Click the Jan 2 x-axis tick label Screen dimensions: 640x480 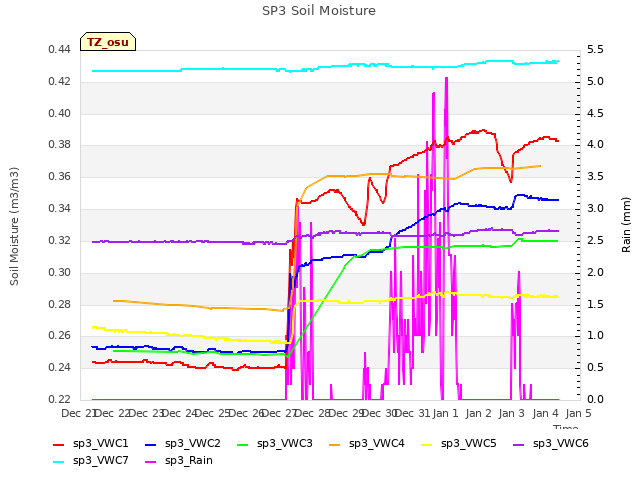click(478, 413)
